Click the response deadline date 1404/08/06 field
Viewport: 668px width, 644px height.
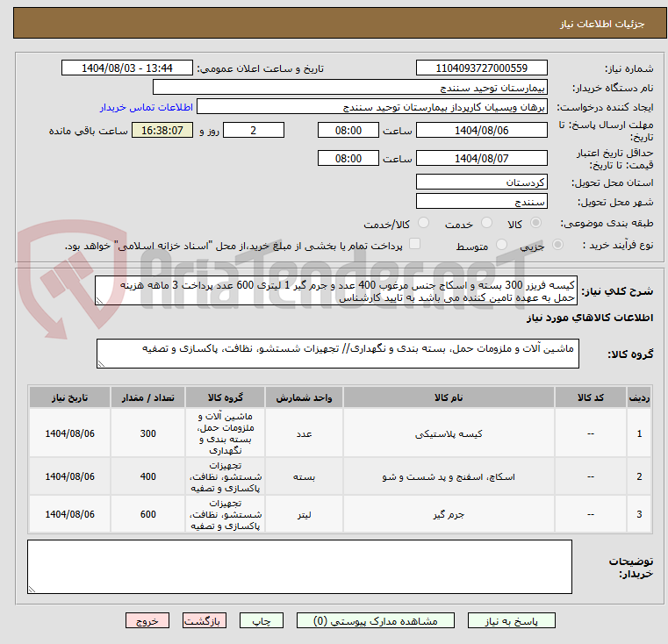point(481,130)
